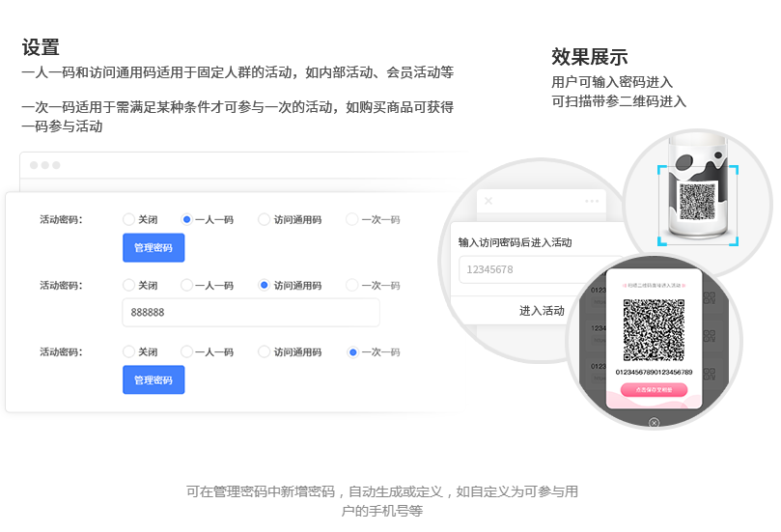Select 一次一码 radio in third 活动密码 row
Image resolution: width=781 pixels, height=532 pixels.
(352, 351)
